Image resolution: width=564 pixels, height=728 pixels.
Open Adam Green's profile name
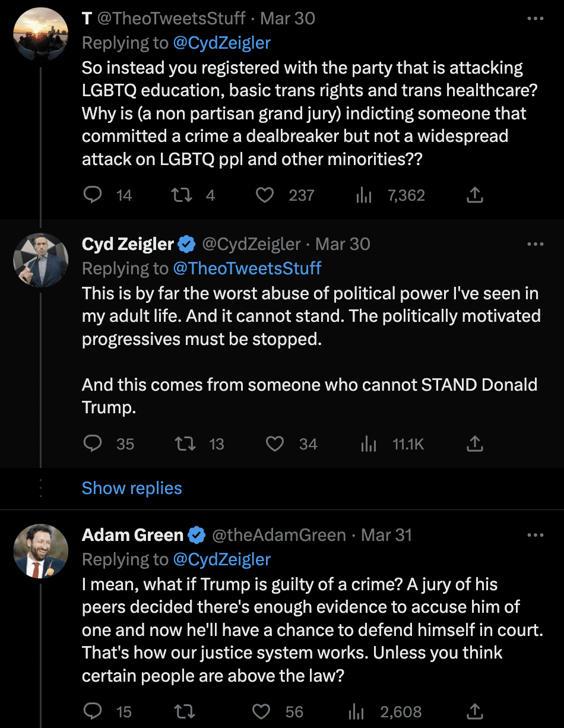(x=133, y=535)
